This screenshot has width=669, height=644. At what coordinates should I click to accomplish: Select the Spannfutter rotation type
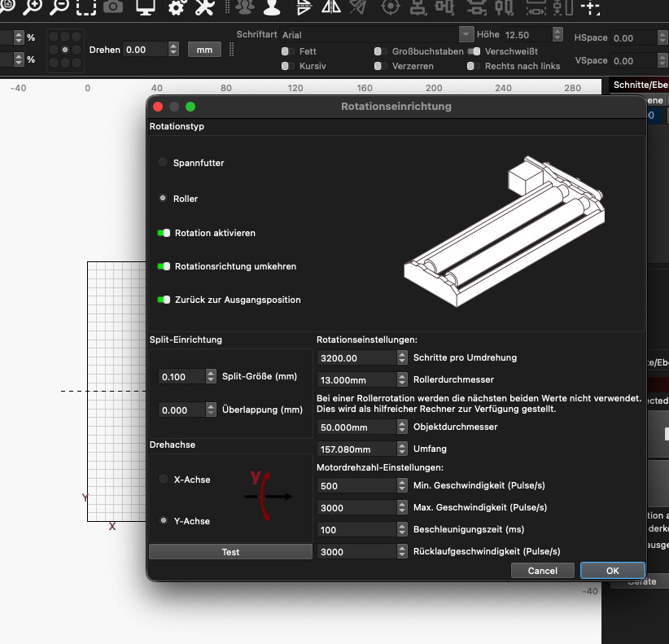164,163
